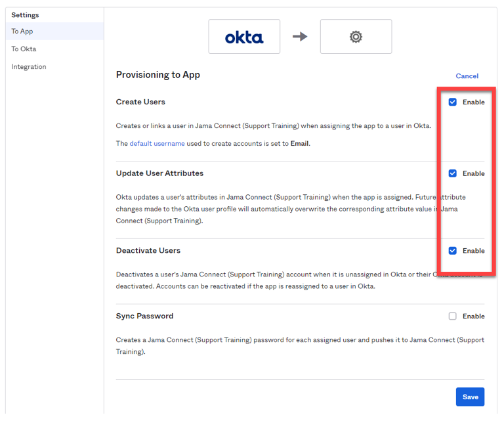Click the Sync Password heading

click(144, 316)
